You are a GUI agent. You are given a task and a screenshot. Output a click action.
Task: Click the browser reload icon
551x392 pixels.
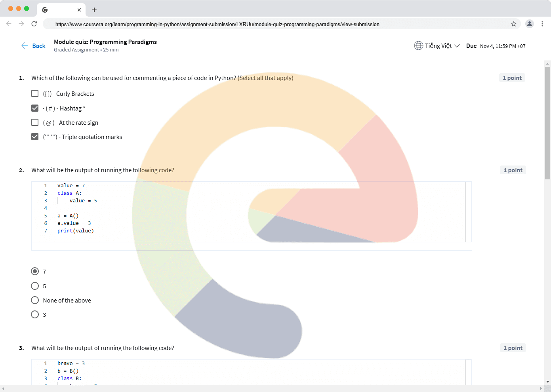pos(34,24)
